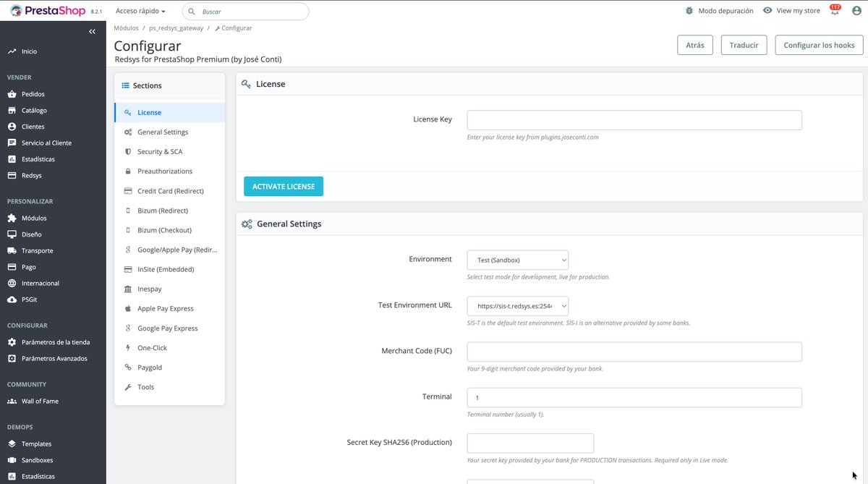The height and width of the screenshot is (484, 868).
Task: Click the Google Pay Express icon
Action: point(128,328)
